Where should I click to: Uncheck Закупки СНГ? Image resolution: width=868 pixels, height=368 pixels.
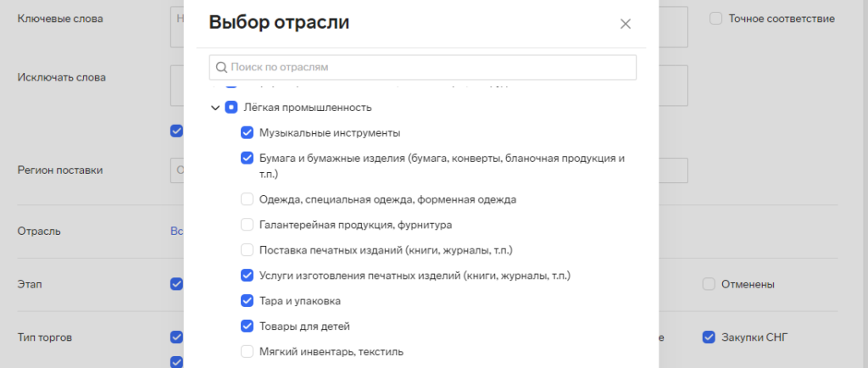709,337
